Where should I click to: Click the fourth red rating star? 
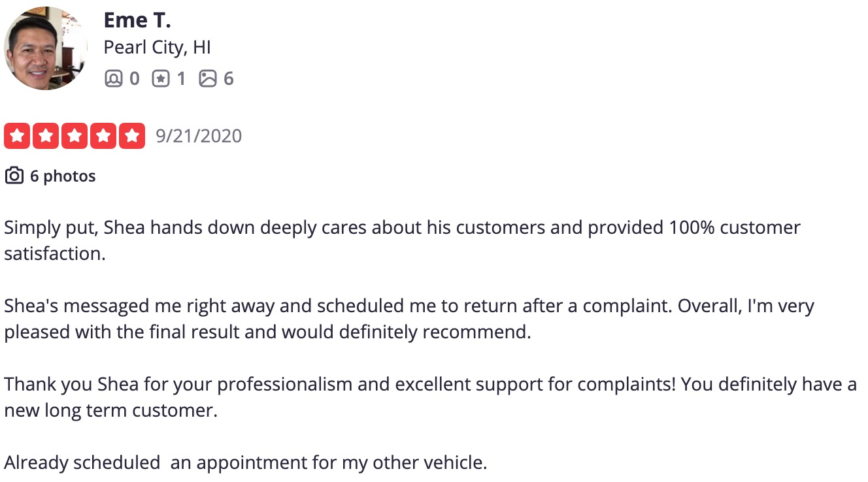click(103, 136)
